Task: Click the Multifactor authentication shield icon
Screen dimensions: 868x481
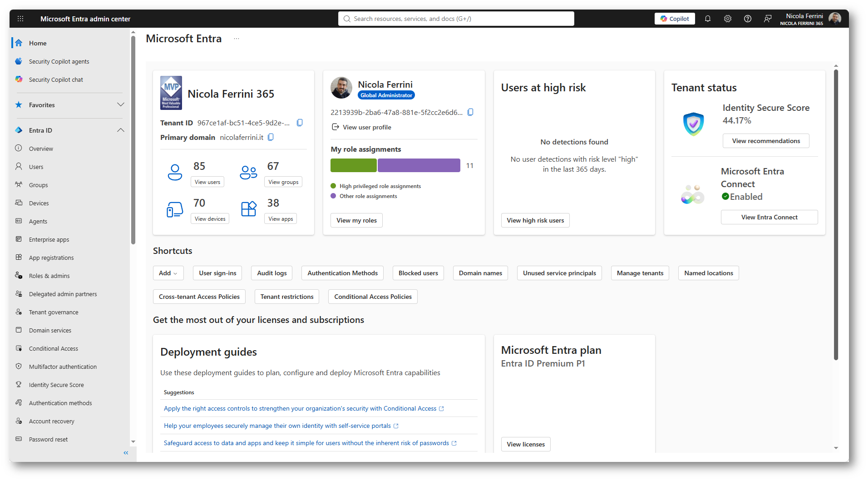Action: (19, 366)
